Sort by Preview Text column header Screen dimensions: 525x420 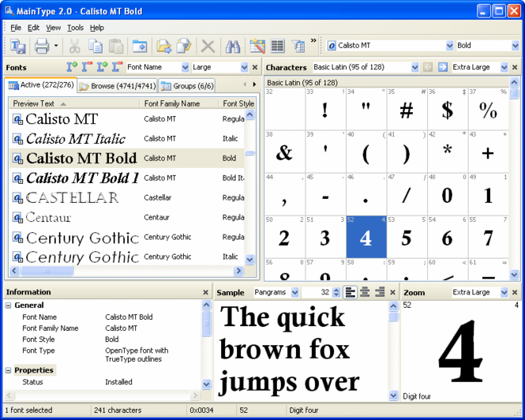pyautogui.click(x=74, y=104)
